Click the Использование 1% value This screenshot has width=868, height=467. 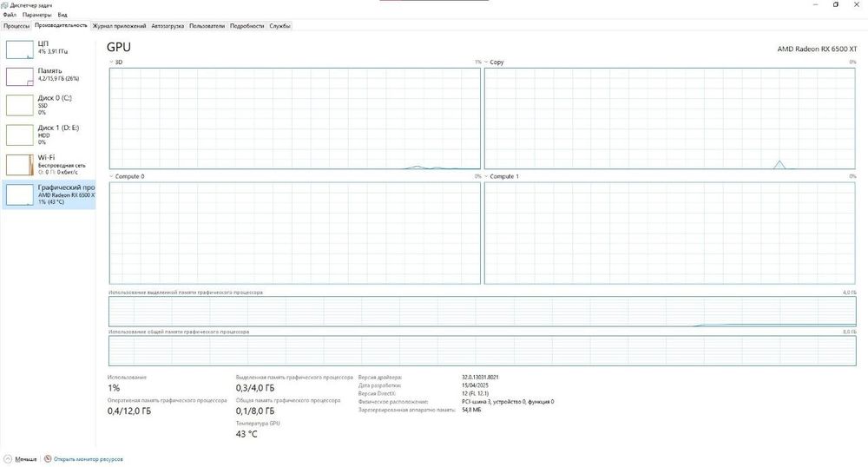114,388
